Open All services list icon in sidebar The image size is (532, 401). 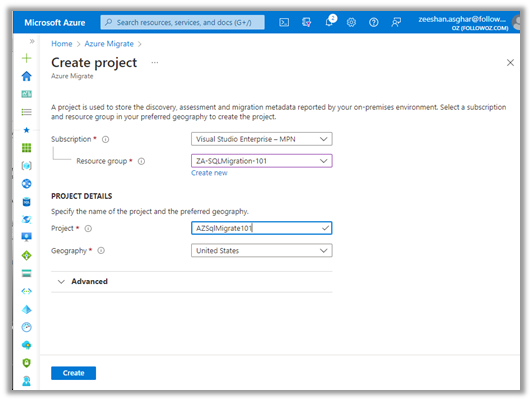[26, 112]
